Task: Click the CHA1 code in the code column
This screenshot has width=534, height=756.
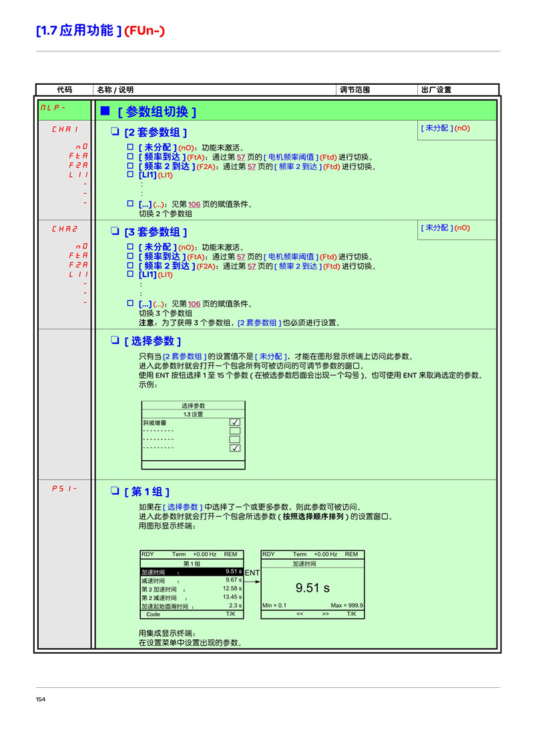Action: (65, 129)
